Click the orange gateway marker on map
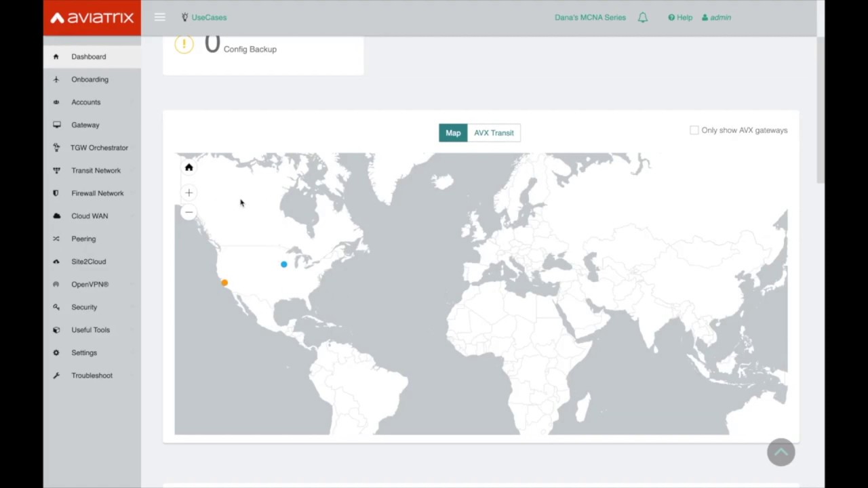The width and height of the screenshot is (868, 488). click(x=224, y=283)
